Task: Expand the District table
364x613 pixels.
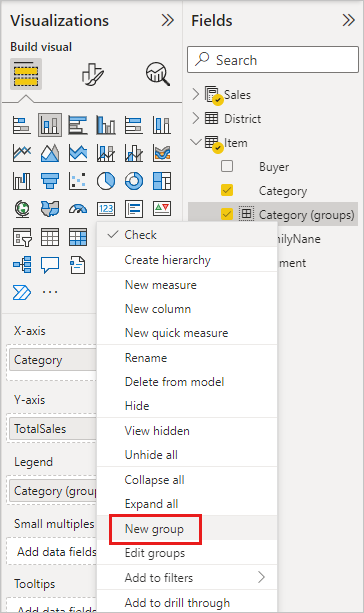Action: 196,118
